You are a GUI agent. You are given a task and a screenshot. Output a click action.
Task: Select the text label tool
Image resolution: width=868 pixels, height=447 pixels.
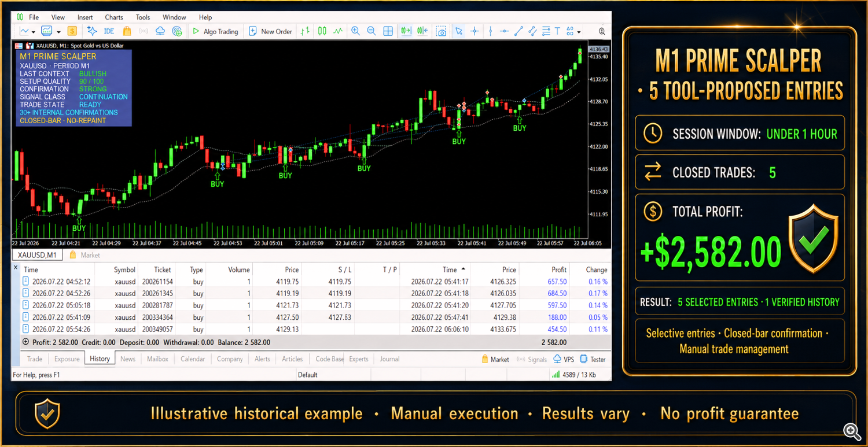click(x=557, y=31)
